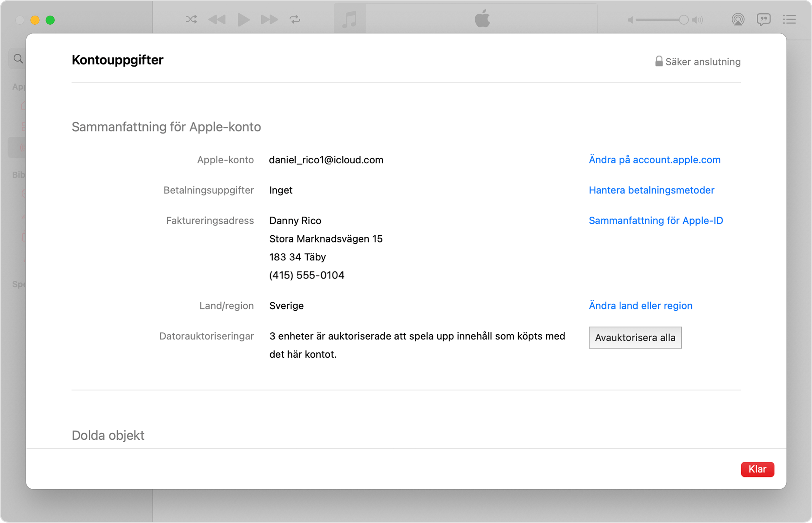812x523 pixels.
Task: Click the Sverige country value
Action: (x=286, y=306)
